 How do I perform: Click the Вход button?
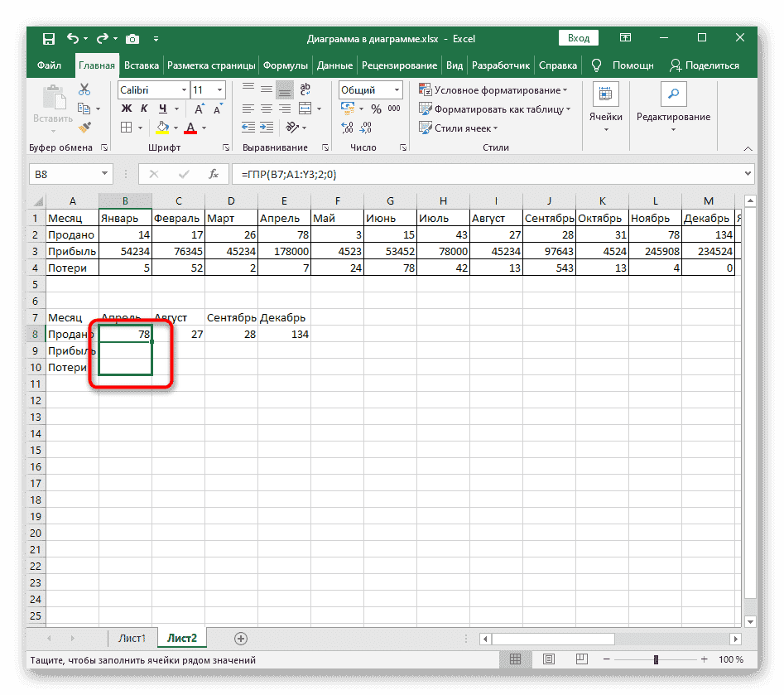[578, 38]
